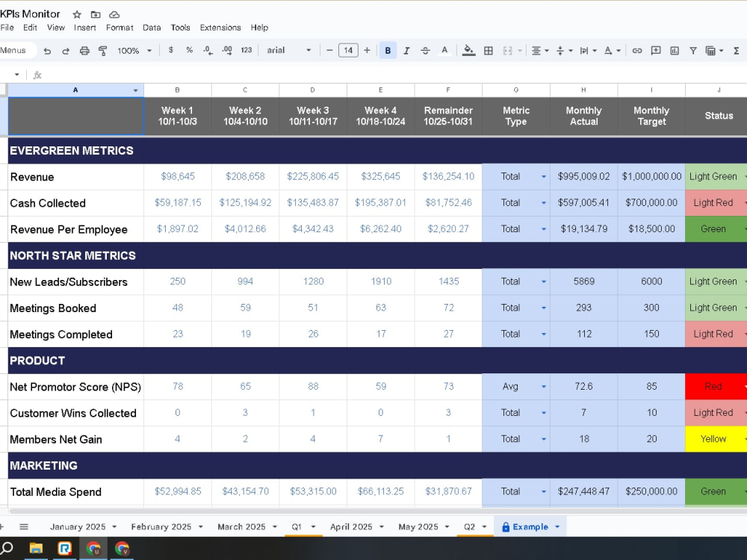
Task: Insert a comment
Action: click(656, 51)
